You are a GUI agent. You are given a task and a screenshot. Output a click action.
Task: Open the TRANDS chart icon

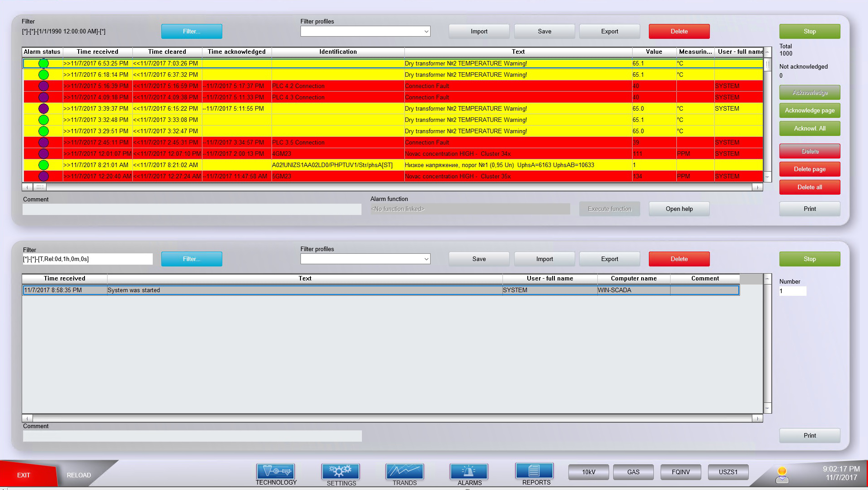tap(404, 471)
